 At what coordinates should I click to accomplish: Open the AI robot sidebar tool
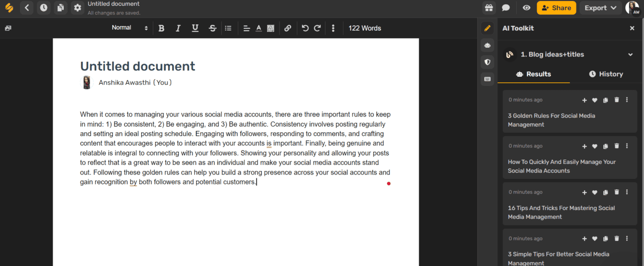487,45
